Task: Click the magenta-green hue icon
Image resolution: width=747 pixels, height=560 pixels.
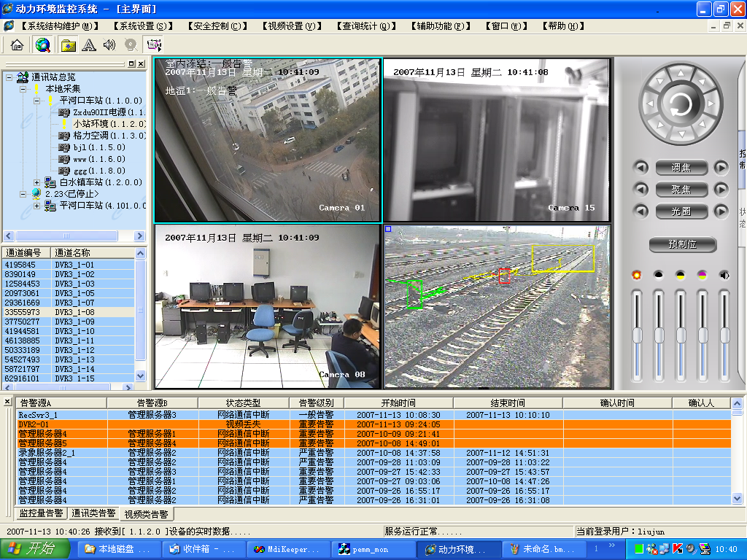Action: coord(702,275)
